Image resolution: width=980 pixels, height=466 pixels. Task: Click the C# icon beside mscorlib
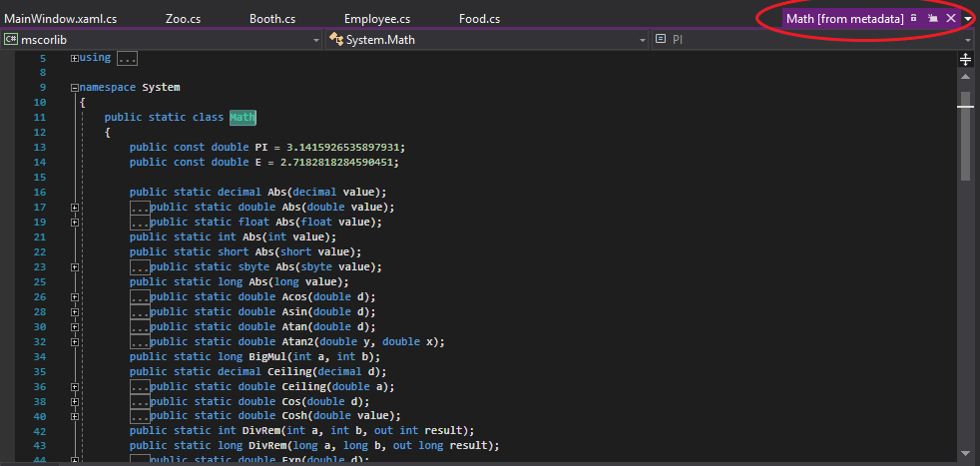point(11,40)
